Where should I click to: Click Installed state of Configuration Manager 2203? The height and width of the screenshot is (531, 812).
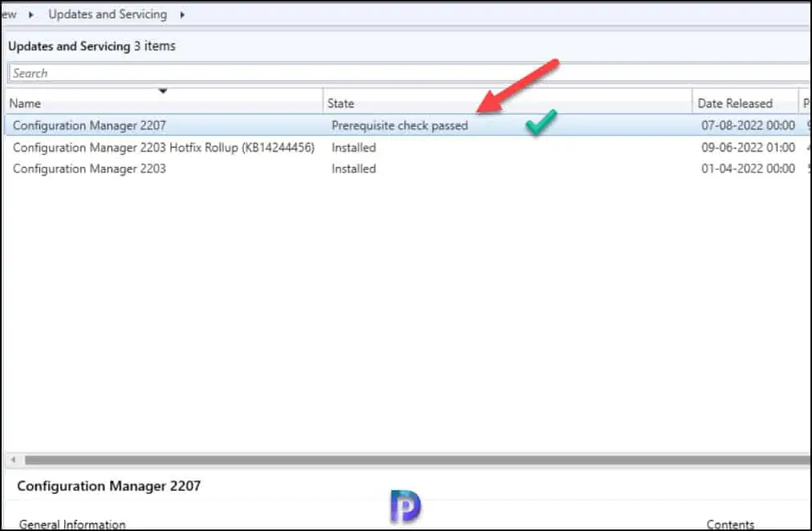click(354, 168)
